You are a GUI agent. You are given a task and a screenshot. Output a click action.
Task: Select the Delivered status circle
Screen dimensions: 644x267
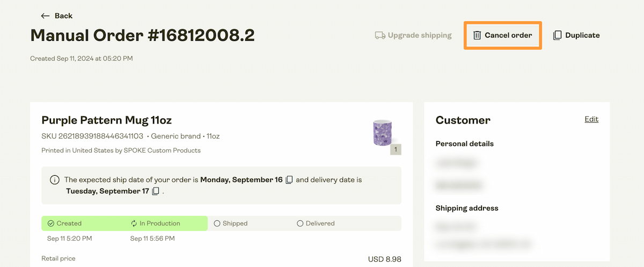coord(300,223)
